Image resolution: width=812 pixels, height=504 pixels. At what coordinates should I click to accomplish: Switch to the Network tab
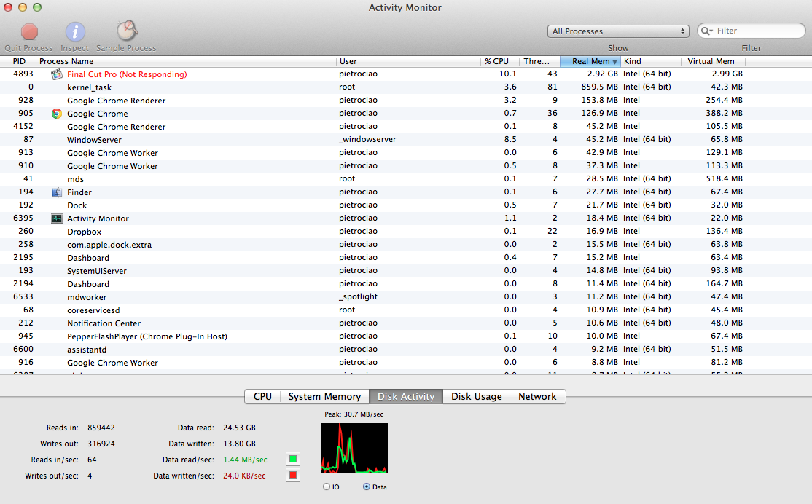click(537, 396)
